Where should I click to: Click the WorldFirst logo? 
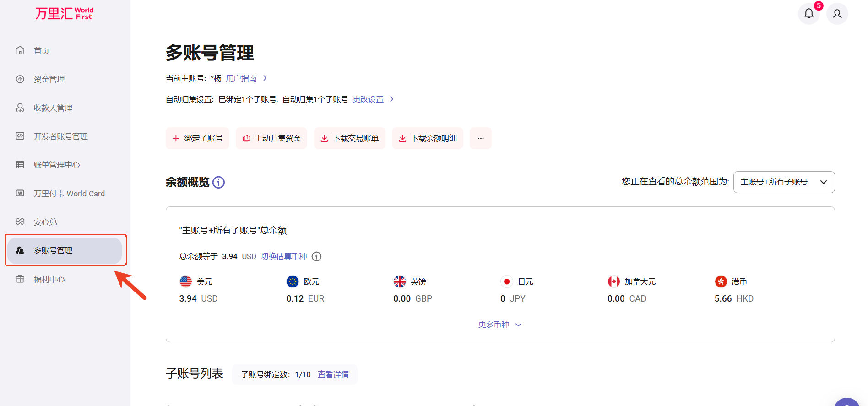65,13
